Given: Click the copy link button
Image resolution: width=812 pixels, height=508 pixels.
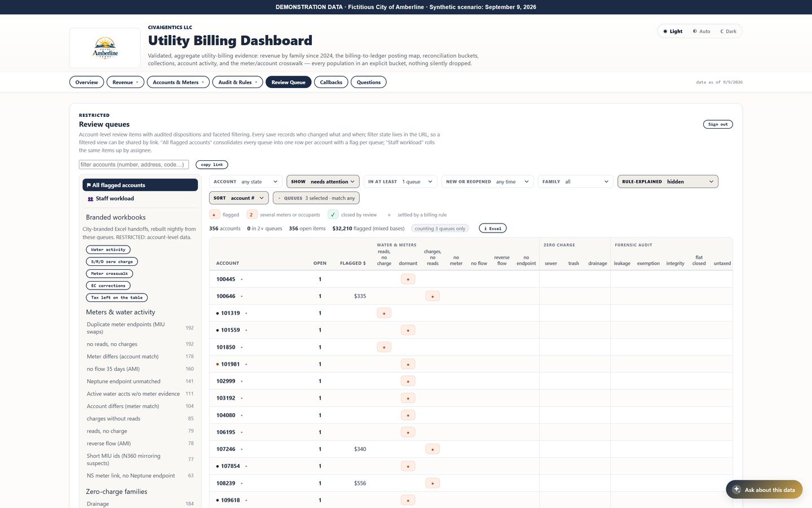Looking at the screenshot, I should click(x=211, y=165).
